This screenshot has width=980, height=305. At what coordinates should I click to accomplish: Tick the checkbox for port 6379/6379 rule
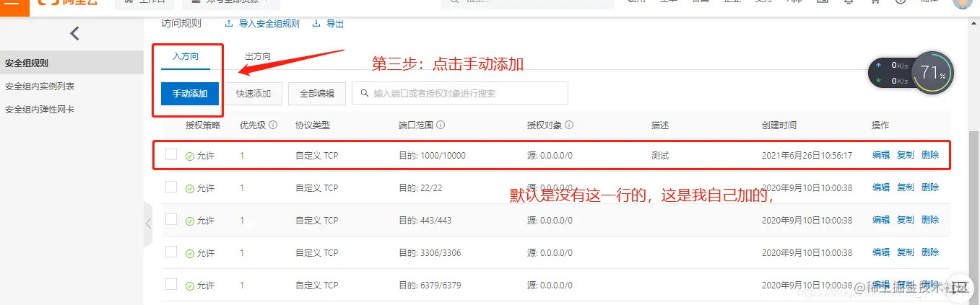click(x=171, y=284)
